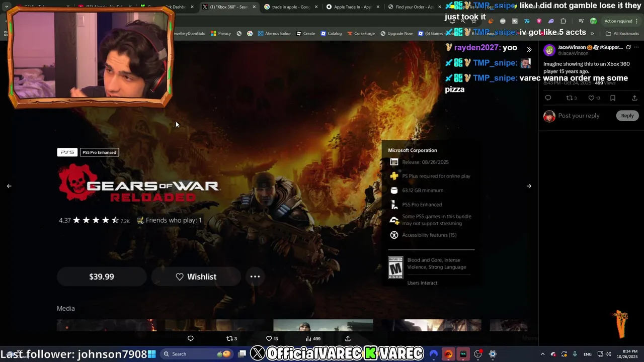Click the repost icon in the right post panel
The image size is (644, 362).
coord(571,98)
